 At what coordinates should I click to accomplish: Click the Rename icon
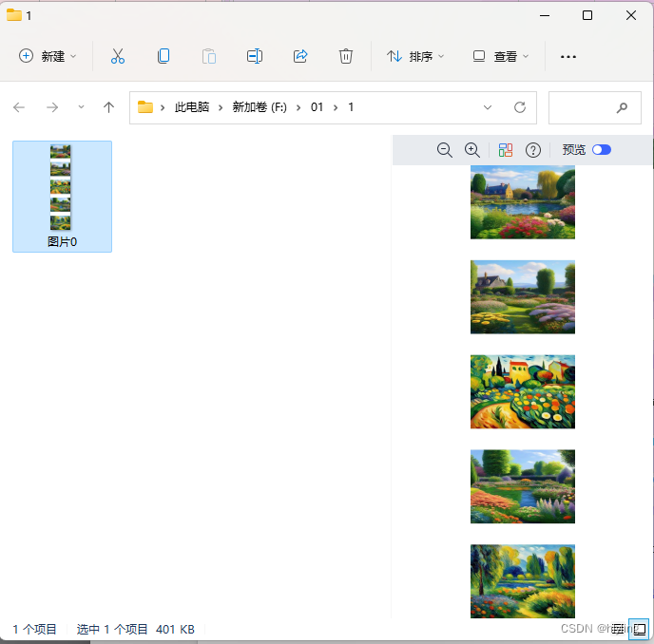[255, 56]
